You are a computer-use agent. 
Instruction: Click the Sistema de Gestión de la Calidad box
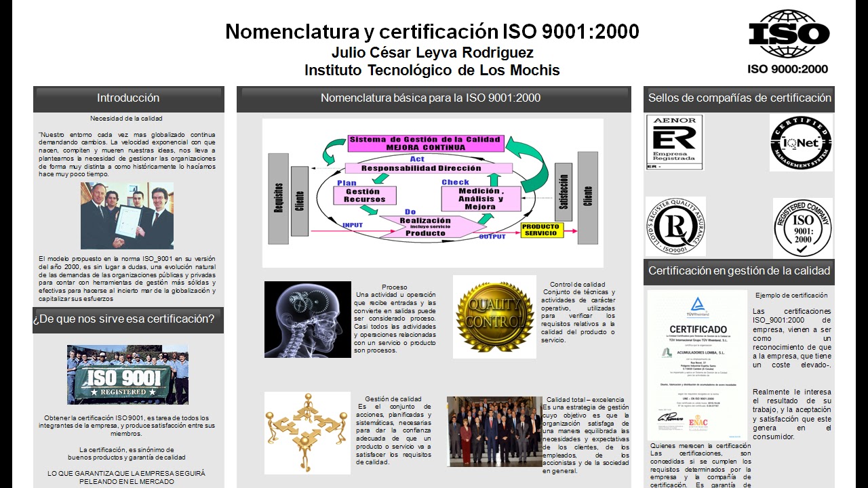coord(425,143)
